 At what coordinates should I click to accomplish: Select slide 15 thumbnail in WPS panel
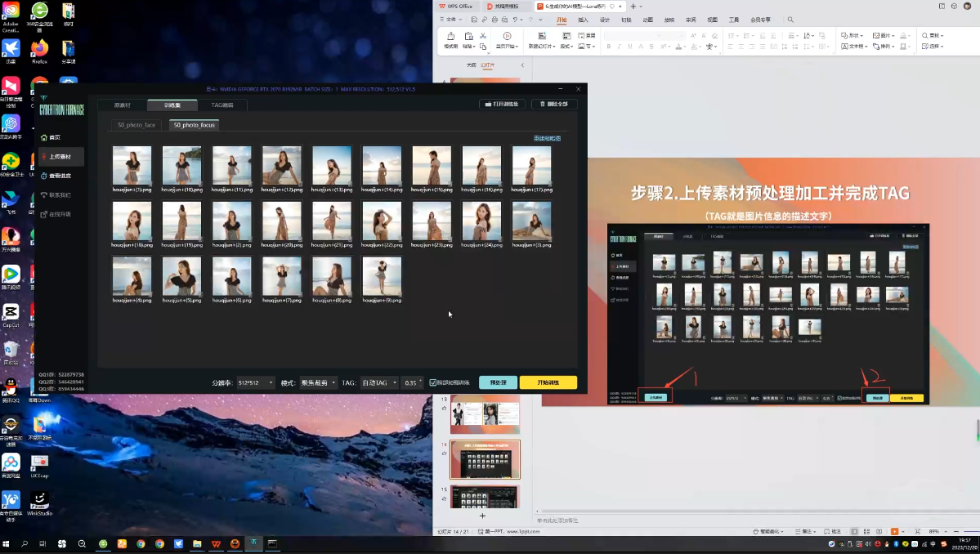coord(485,497)
